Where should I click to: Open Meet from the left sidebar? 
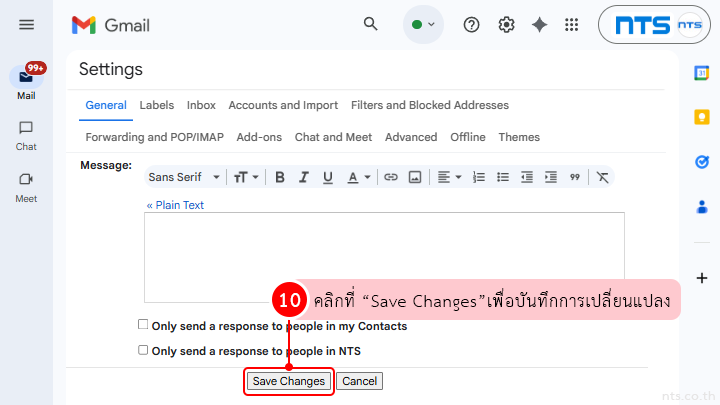(x=26, y=188)
